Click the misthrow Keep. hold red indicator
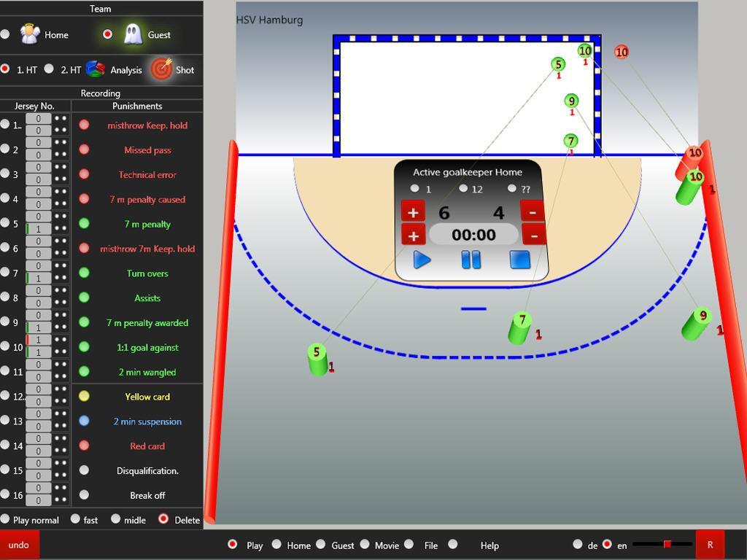The width and height of the screenshot is (747, 560). pos(85,125)
